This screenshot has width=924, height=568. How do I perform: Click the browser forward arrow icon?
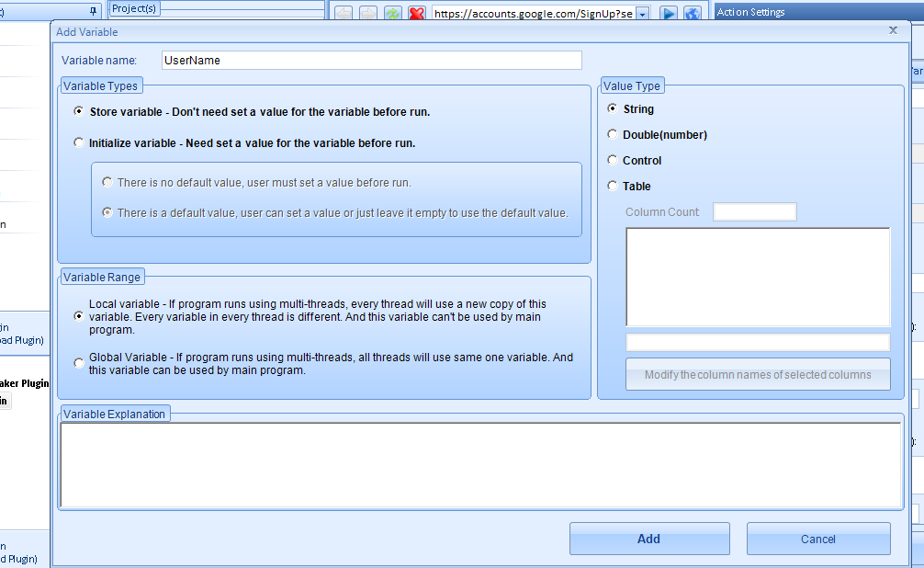[367, 13]
